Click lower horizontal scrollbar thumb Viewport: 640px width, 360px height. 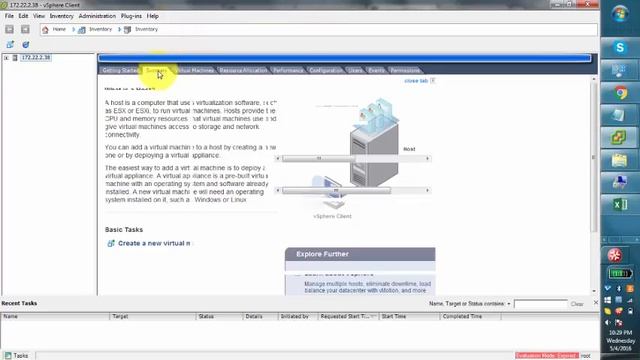point(336,190)
